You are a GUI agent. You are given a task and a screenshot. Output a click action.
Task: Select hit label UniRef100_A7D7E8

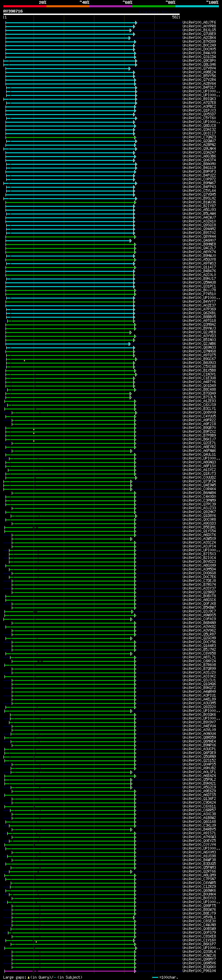click(199, 103)
